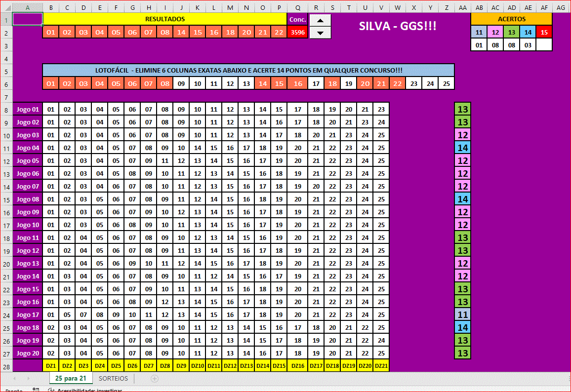
Task: Switch to the SORTEIOS sheet tab
Action: pos(113,379)
